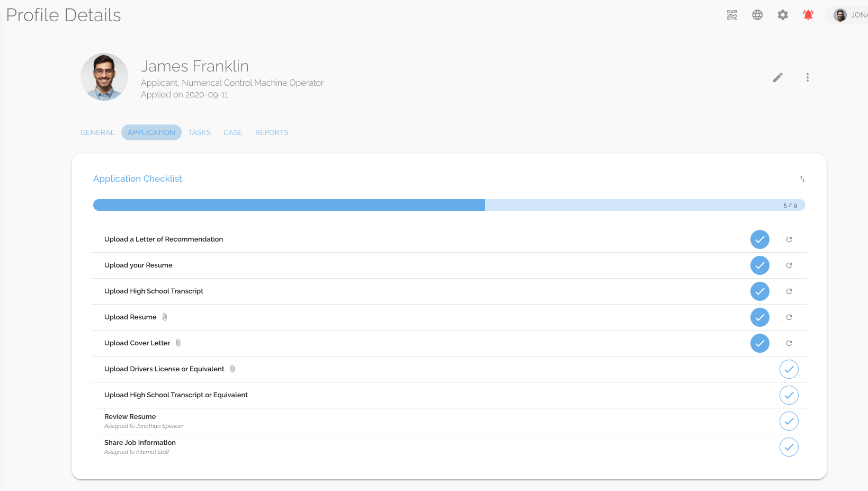The height and width of the screenshot is (491, 868).
Task: Click the sort icon on Application Checklist
Action: [802, 179]
